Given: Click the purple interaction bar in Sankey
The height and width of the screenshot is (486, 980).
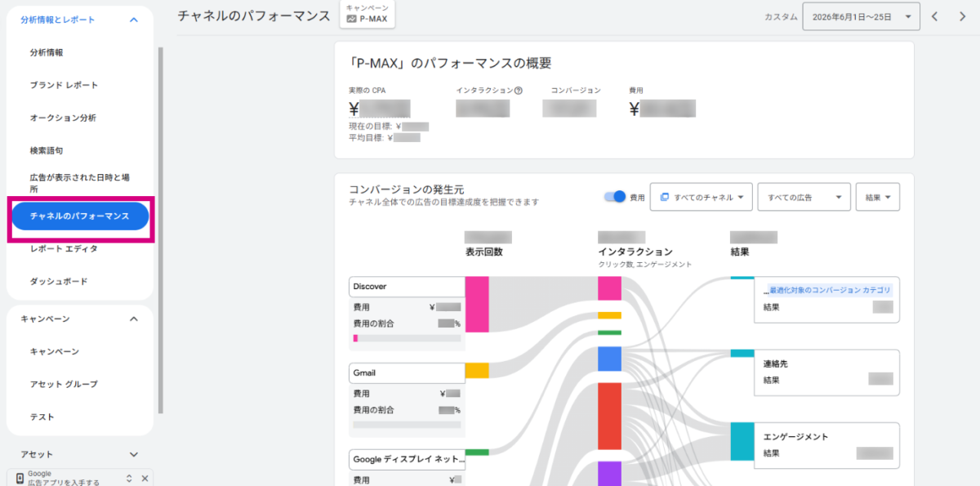Looking at the screenshot, I should pyautogui.click(x=609, y=474).
